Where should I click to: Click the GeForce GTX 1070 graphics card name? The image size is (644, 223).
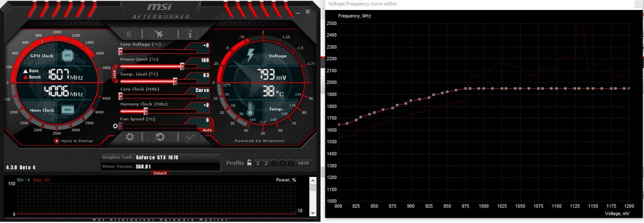click(x=157, y=157)
